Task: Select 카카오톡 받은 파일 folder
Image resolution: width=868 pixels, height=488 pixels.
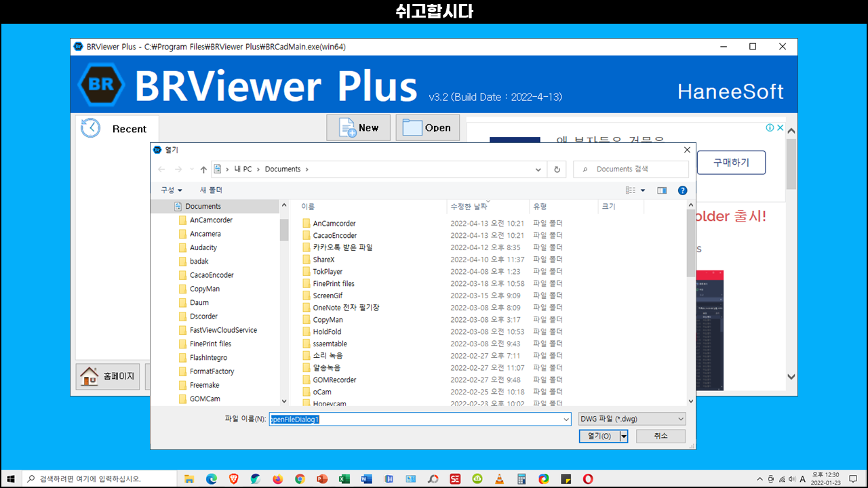Action: [342, 247]
